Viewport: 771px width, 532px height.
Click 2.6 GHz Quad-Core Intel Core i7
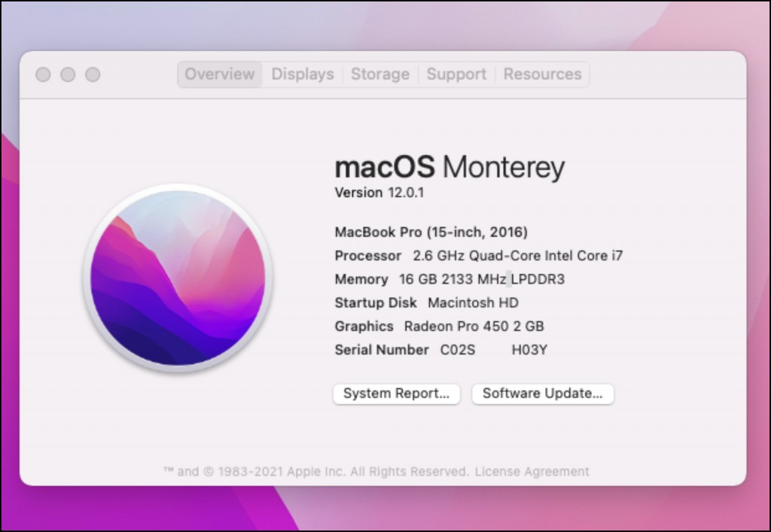pos(518,255)
